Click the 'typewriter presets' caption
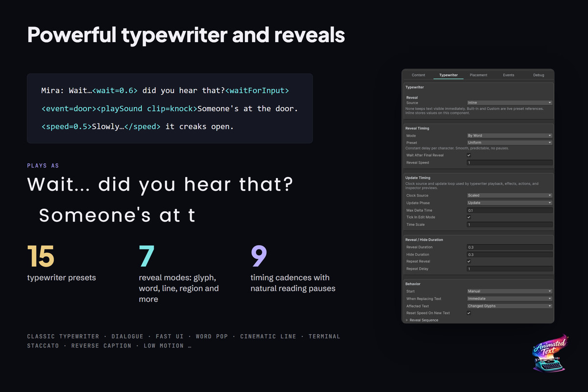This screenshot has height=392, width=588. click(61, 278)
